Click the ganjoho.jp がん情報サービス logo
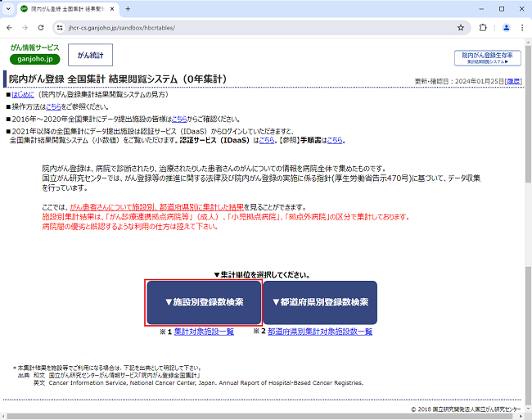The height and width of the screenshot is (420, 532). click(36, 55)
